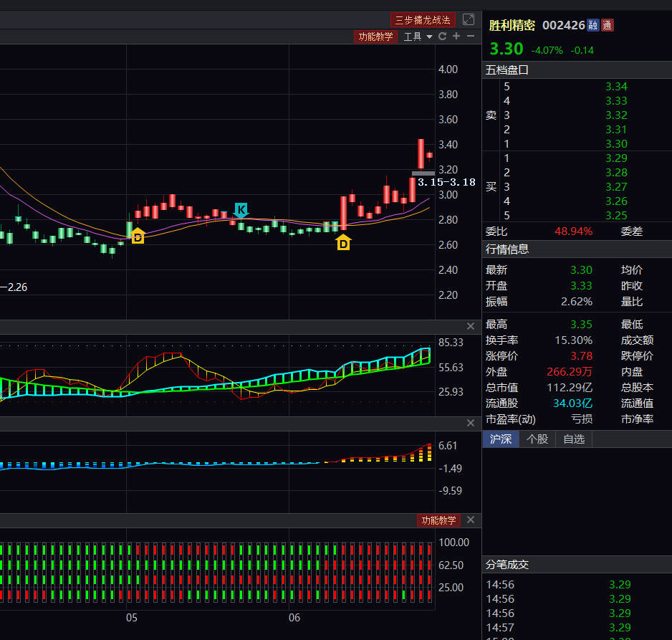Close the bottom indicator panel with 功能教学

click(471, 520)
